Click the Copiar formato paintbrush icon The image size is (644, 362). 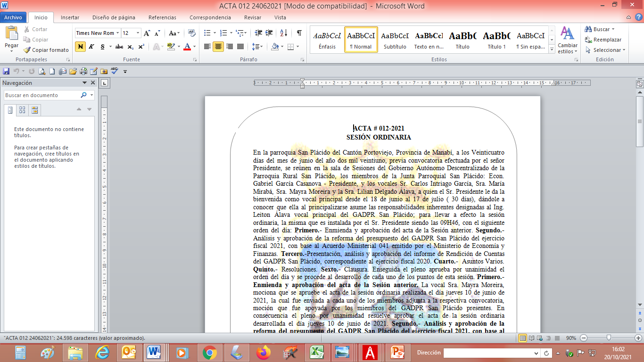27,50
